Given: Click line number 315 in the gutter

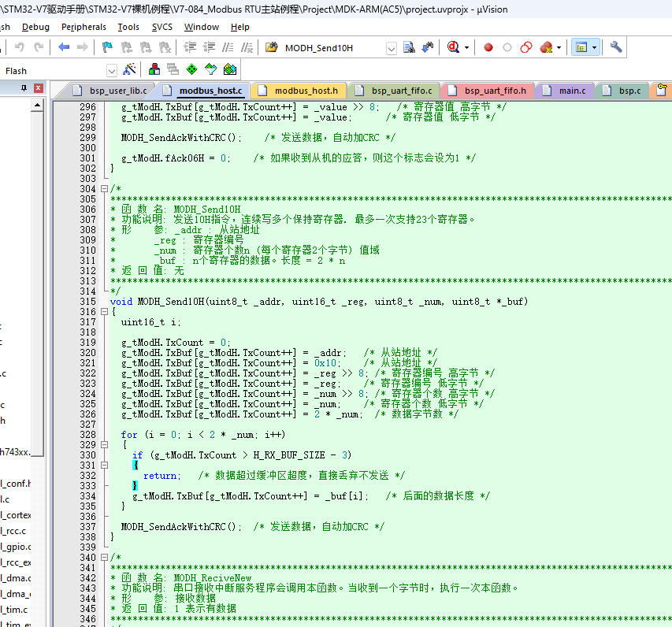Looking at the screenshot, I should coord(87,301).
